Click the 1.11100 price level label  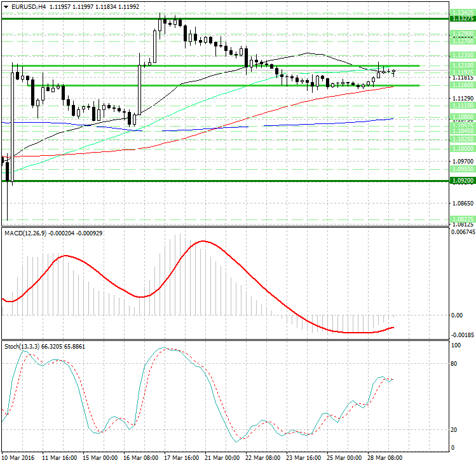(463, 106)
